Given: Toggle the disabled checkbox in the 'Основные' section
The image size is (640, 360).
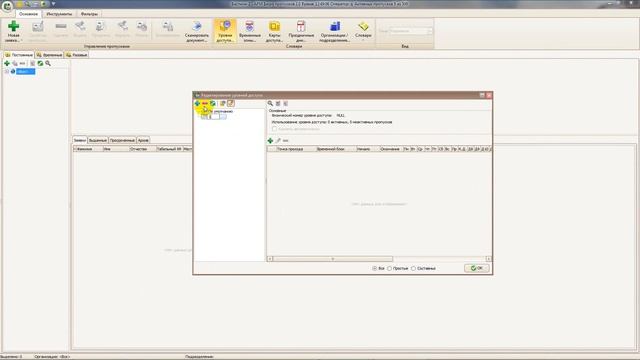Looking at the screenshot, I should click(274, 129).
